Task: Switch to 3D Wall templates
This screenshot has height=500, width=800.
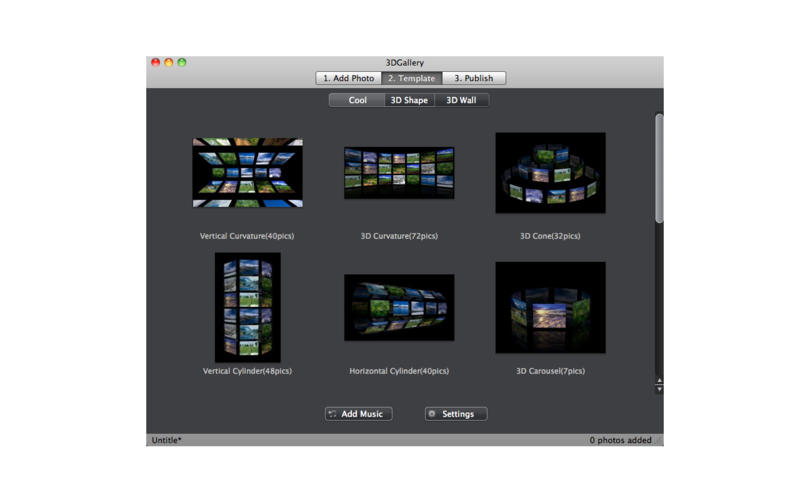Action: point(461,100)
